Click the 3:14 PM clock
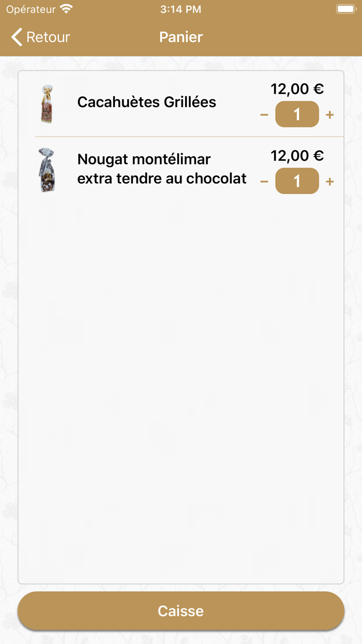 point(181,9)
